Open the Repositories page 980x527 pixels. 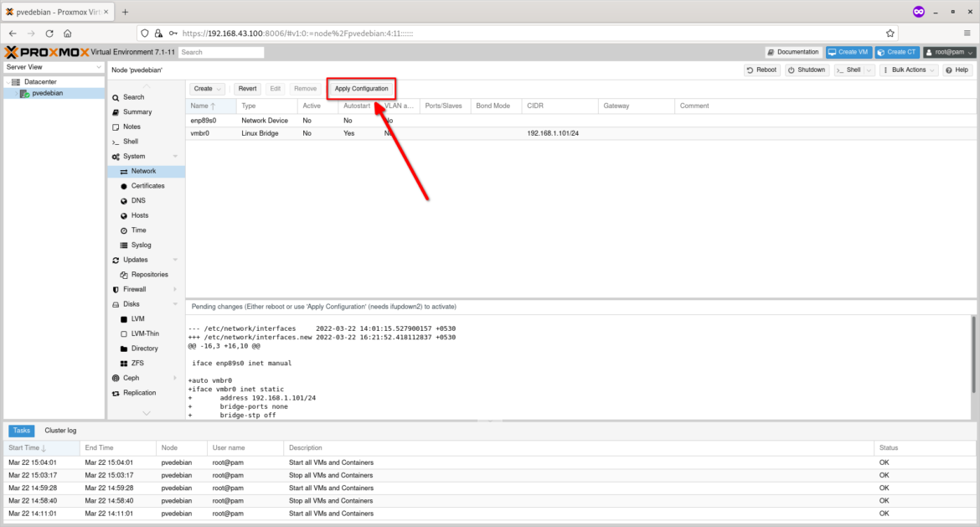coord(149,275)
